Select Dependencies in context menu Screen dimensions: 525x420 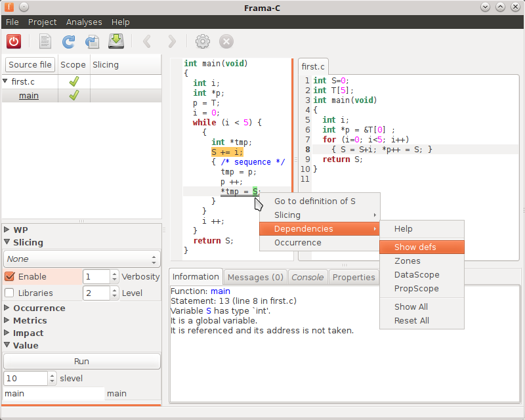click(x=320, y=228)
